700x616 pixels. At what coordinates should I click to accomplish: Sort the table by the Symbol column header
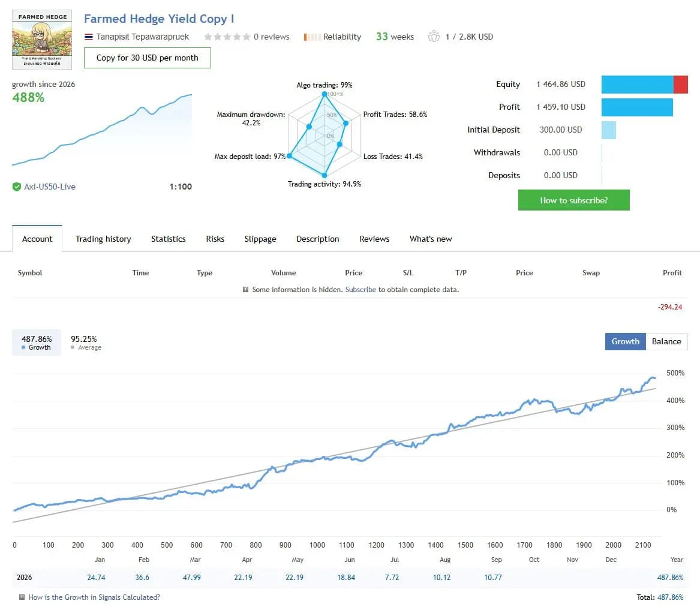point(30,273)
